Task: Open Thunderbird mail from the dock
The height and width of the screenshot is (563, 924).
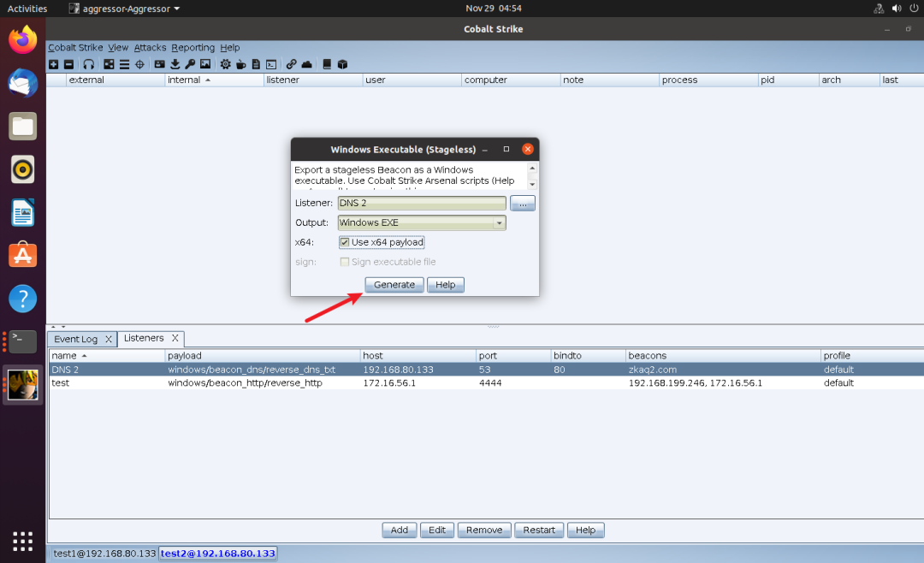Action: pyautogui.click(x=23, y=83)
